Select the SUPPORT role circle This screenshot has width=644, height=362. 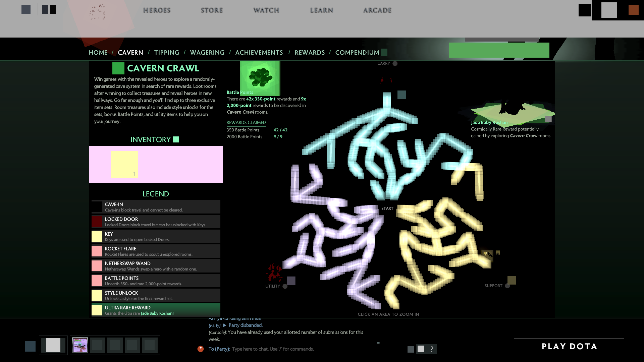point(507,286)
